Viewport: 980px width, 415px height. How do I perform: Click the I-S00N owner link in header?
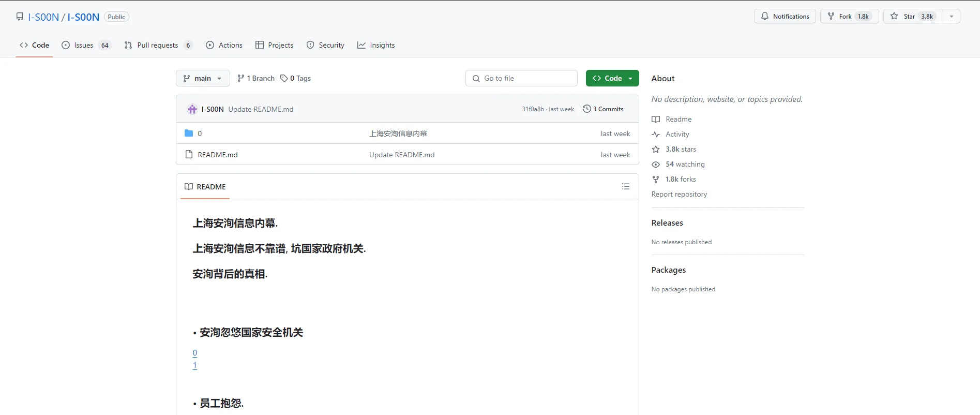pos(43,17)
